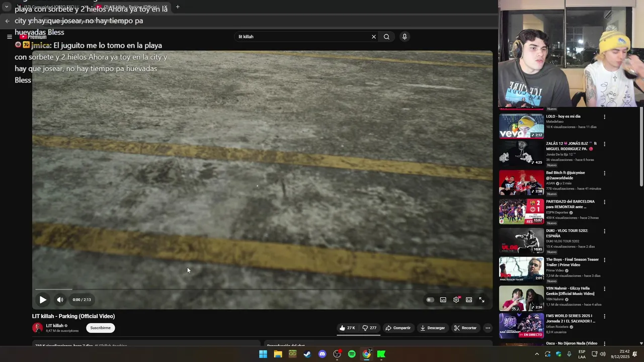Switch the player to theater mode
This screenshot has width=644, height=362.
pyautogui.click(x=469, y=300)
